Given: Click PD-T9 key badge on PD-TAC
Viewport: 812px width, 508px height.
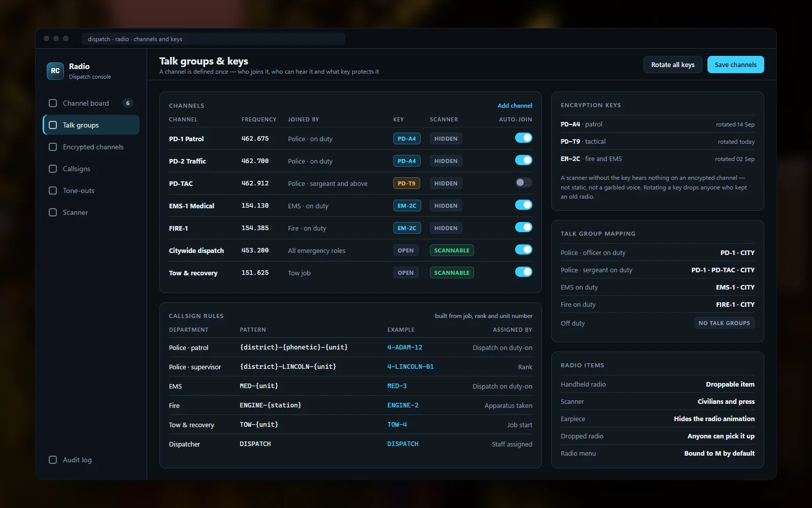Looking at the screenshot, I should point(407,183).
